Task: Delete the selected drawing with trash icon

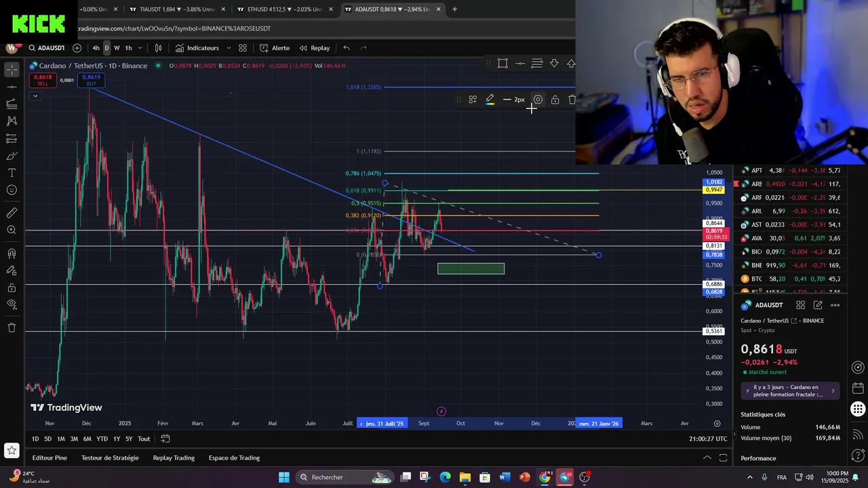Action: pyautogui.click(x=572, y=100)
